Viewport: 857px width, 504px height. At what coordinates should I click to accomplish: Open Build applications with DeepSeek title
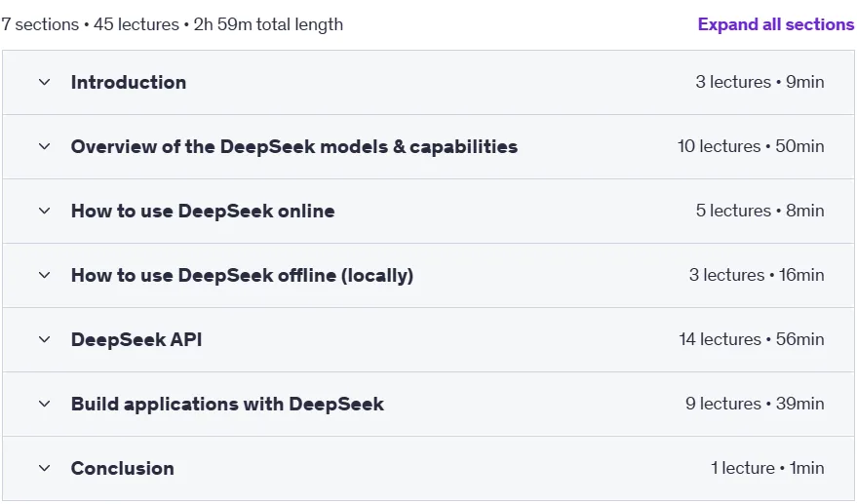point(227,404)
